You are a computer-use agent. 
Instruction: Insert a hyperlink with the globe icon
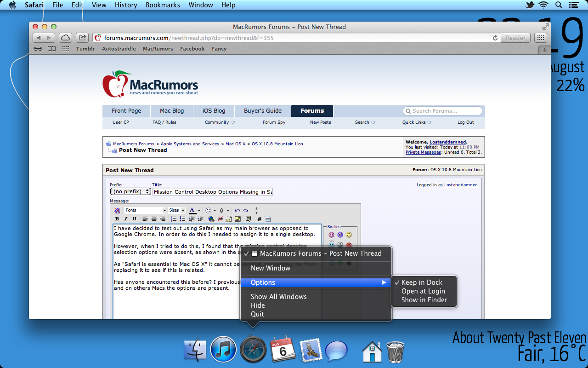pos(211,219)
